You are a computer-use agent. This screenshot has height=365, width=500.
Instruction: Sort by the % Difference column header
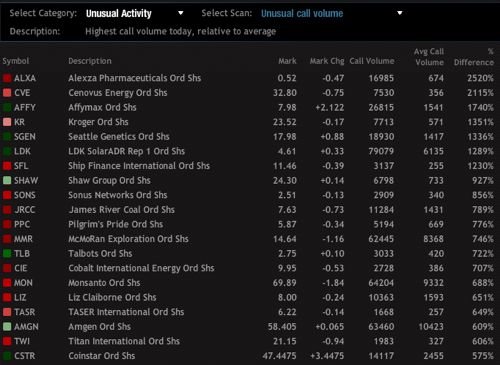(x=474, y=57)
